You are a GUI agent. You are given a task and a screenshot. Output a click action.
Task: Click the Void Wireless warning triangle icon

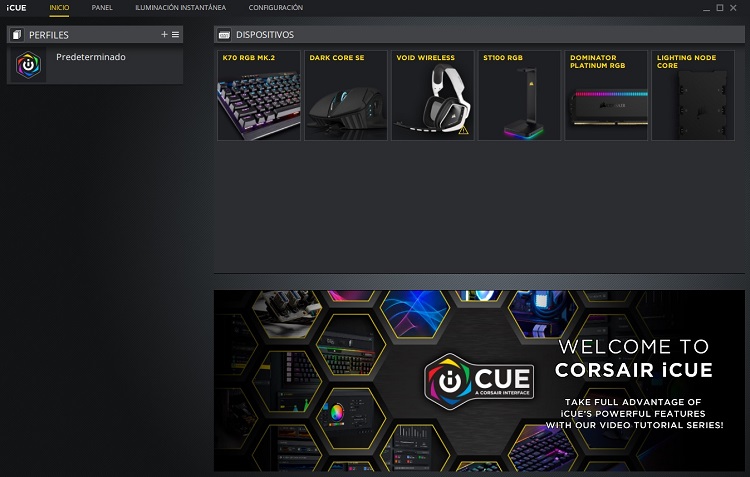tap(463, 131)
